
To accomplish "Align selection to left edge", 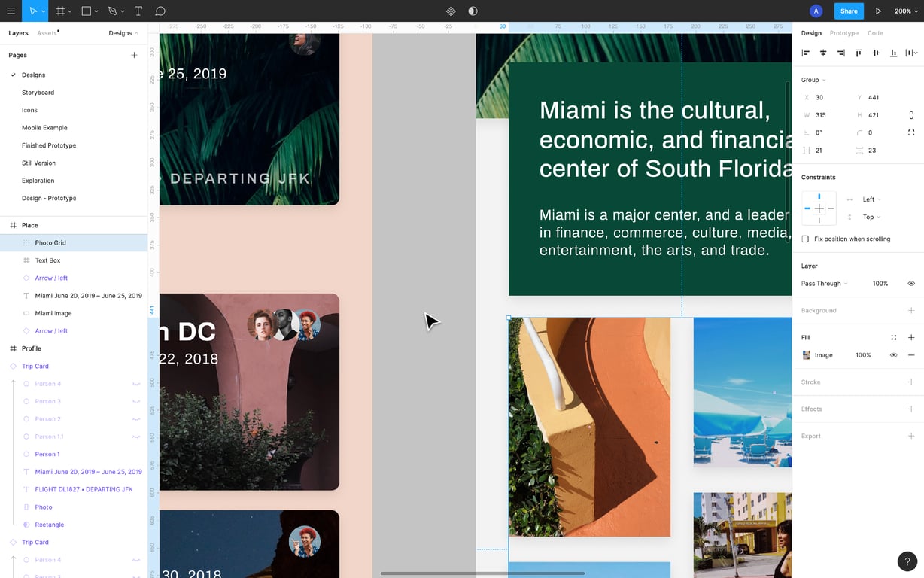I will tap(806, 53).
